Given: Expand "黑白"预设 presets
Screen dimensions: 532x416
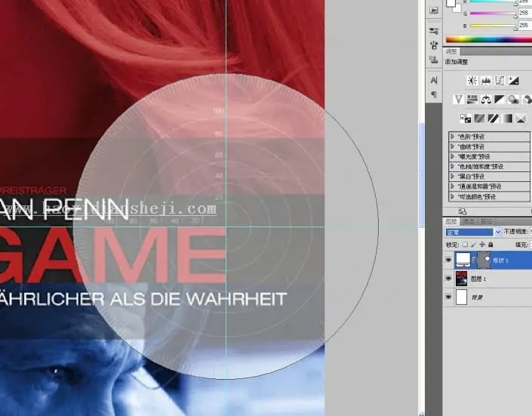Looking at the screenshot, I should 452,176.
